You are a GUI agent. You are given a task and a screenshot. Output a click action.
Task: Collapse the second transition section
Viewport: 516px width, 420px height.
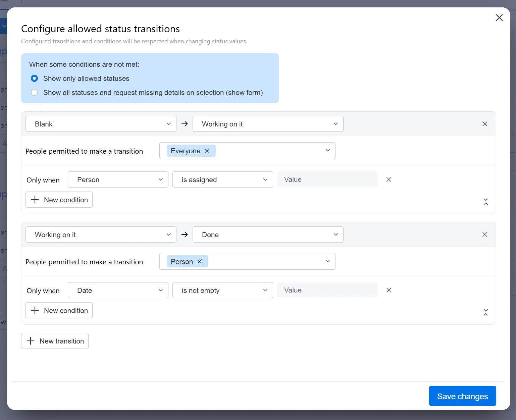485,312
